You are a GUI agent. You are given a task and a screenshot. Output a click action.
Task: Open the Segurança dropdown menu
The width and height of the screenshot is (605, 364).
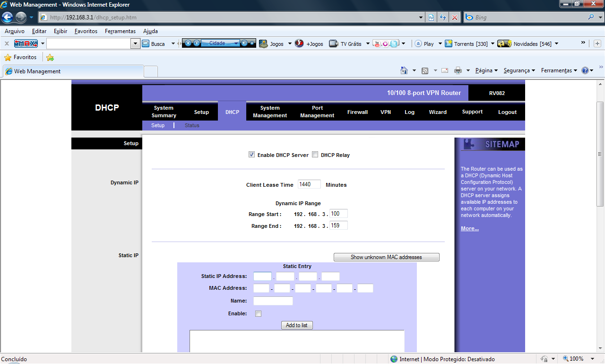519,70
